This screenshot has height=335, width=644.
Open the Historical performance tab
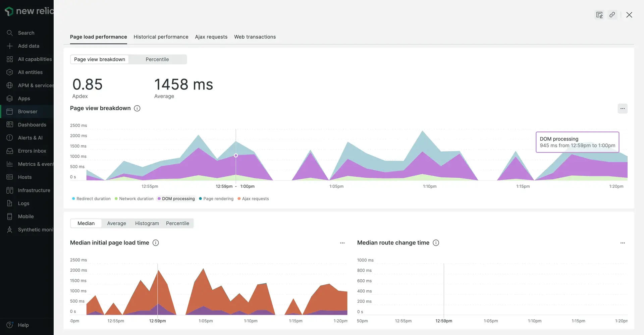point(161,37)
